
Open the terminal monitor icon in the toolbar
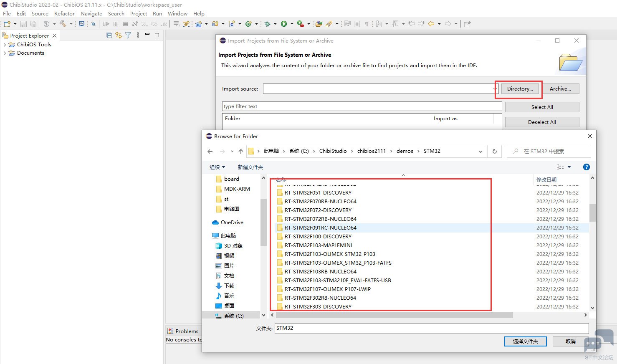[x=82, y=24]
